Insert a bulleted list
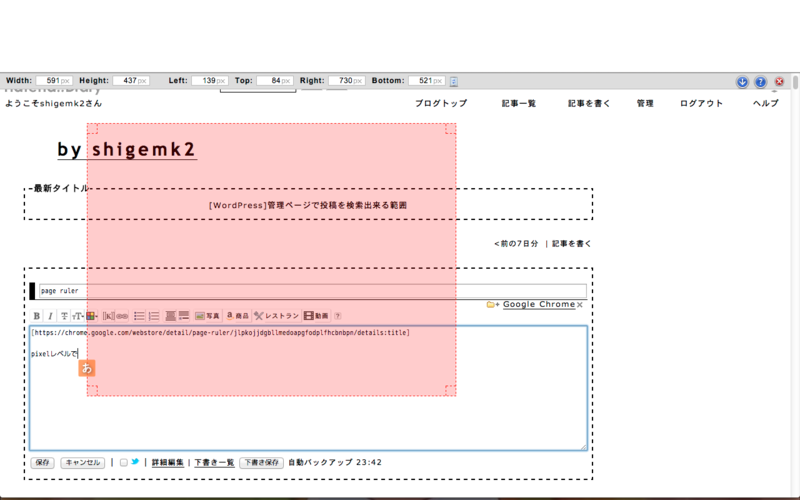The width and height of the screenshot is (800, 500). (x=139, y=316)
